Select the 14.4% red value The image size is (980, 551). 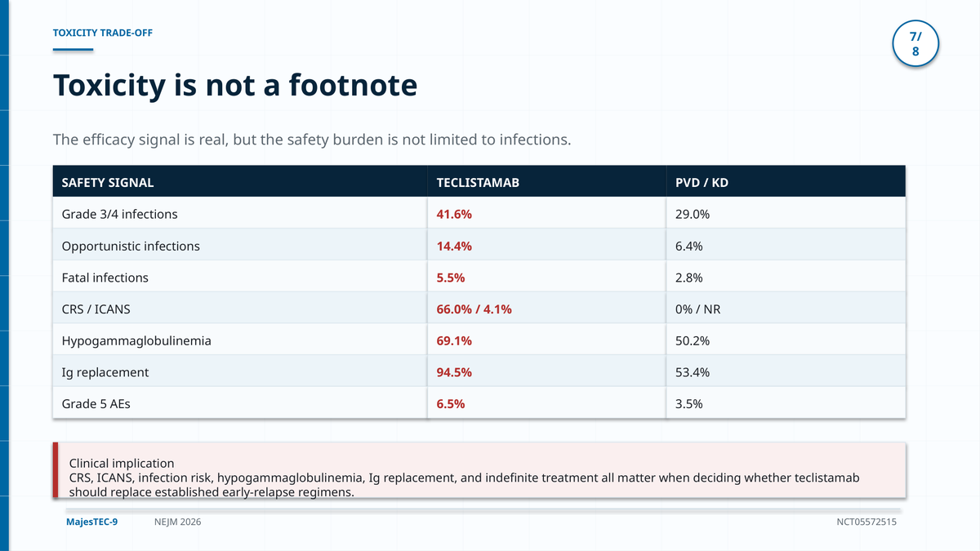point(454,246)
